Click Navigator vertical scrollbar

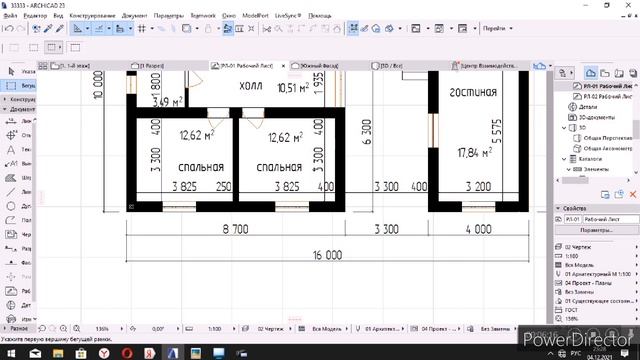pos(636,129)
